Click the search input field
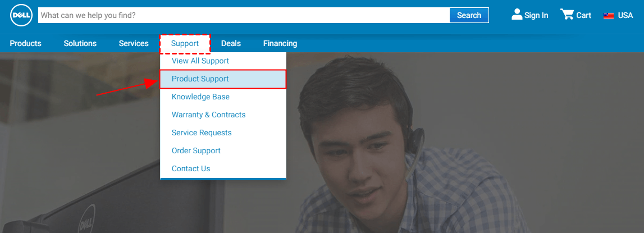Image resolution: width=644 pixels, height=233 pixels. (x=244, y=15)
